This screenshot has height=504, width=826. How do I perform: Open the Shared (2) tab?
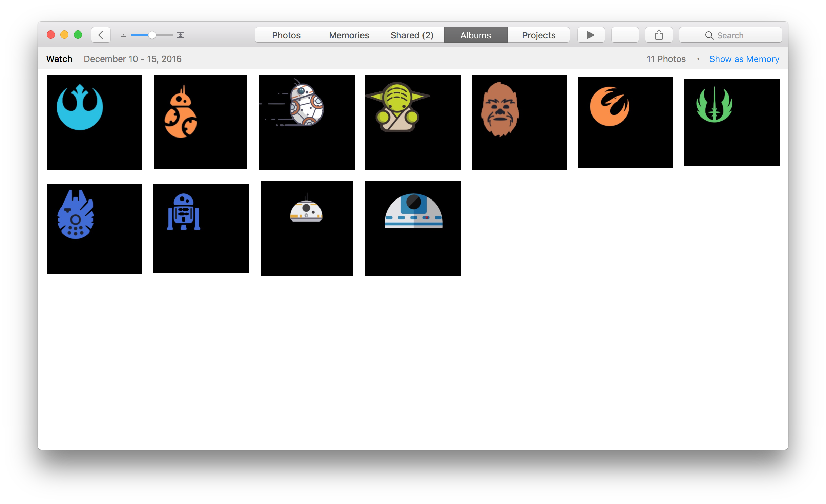412,35
